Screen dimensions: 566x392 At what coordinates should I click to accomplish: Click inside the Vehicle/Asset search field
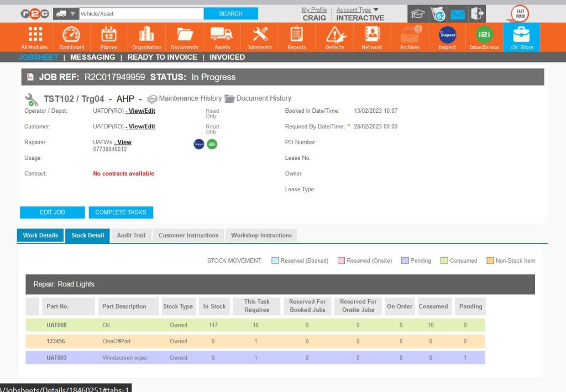coord(138,13)
